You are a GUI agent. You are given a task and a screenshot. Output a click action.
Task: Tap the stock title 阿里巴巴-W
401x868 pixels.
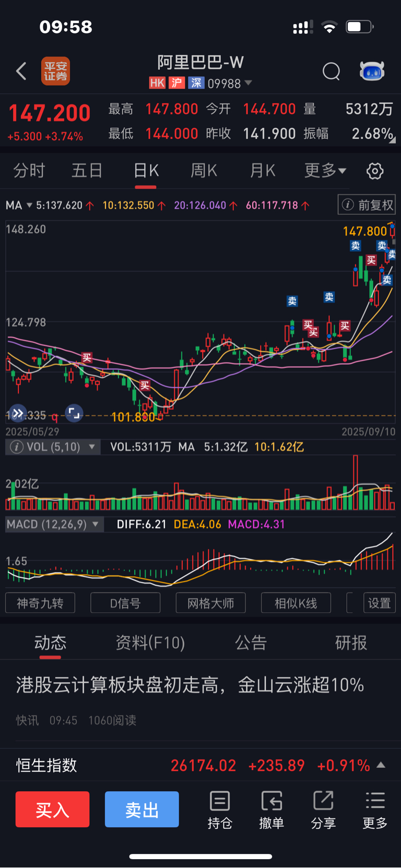point(200,63)
